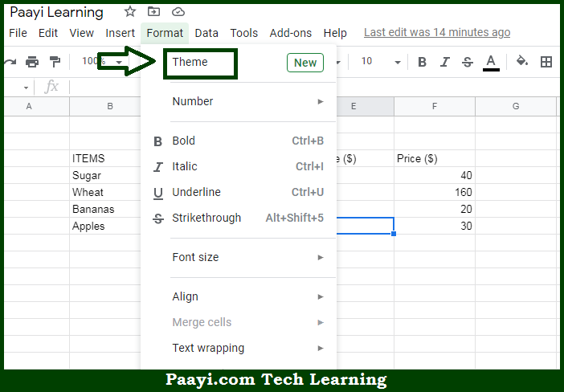Expand the Text wrapping submenu

click(x=239, y=348)
